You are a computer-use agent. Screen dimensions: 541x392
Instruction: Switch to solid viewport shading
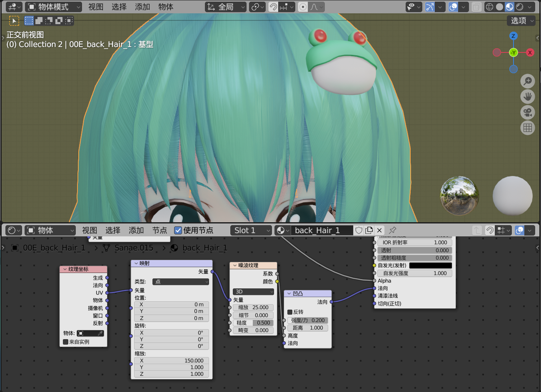(499, 7)
